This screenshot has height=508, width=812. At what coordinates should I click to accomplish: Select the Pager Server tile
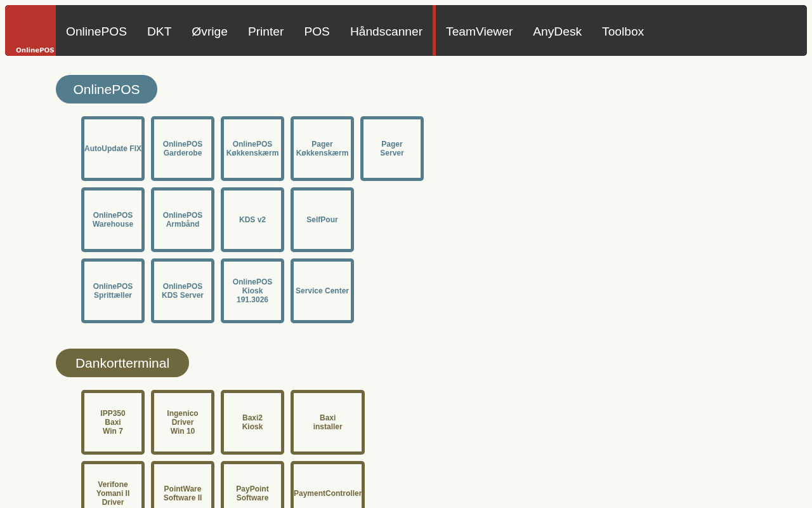392,149
